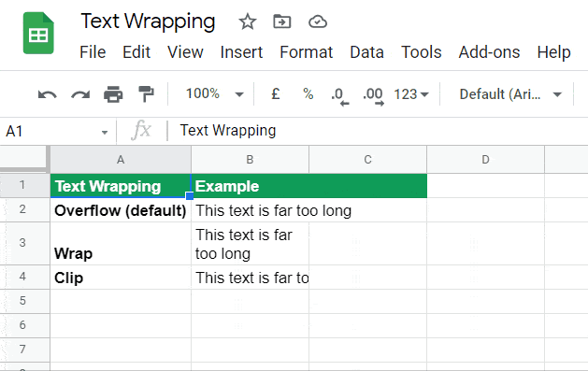The height and width of the screenshot is (371, 588).
Task: Open the View menu
Action: 185,52
